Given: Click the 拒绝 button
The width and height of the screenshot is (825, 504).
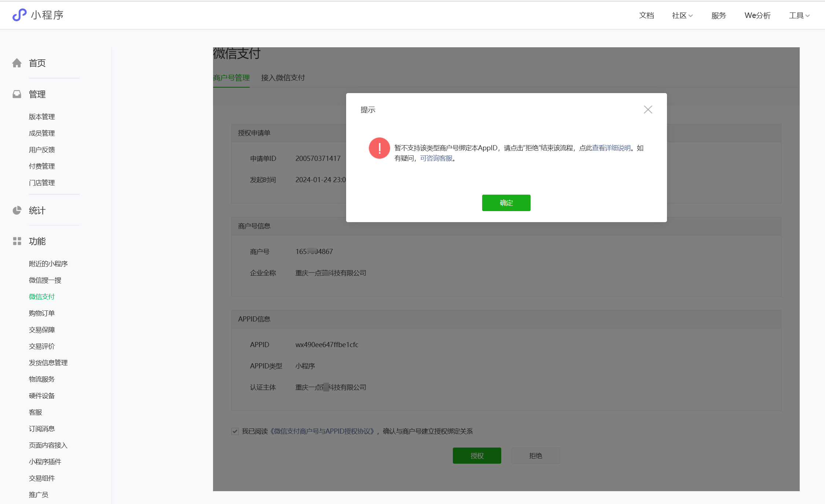Looking at the screenshot, I should pos(535,456).
